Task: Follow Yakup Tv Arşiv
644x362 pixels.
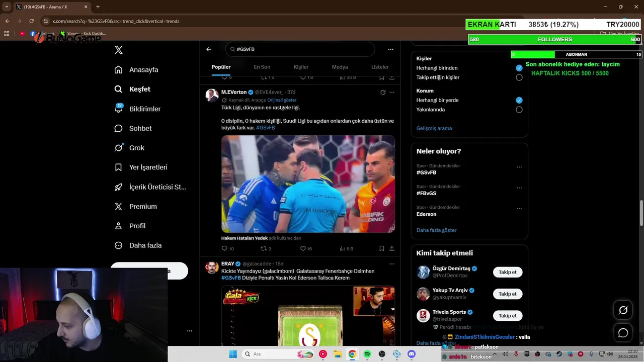Action: tap(507, 294)
